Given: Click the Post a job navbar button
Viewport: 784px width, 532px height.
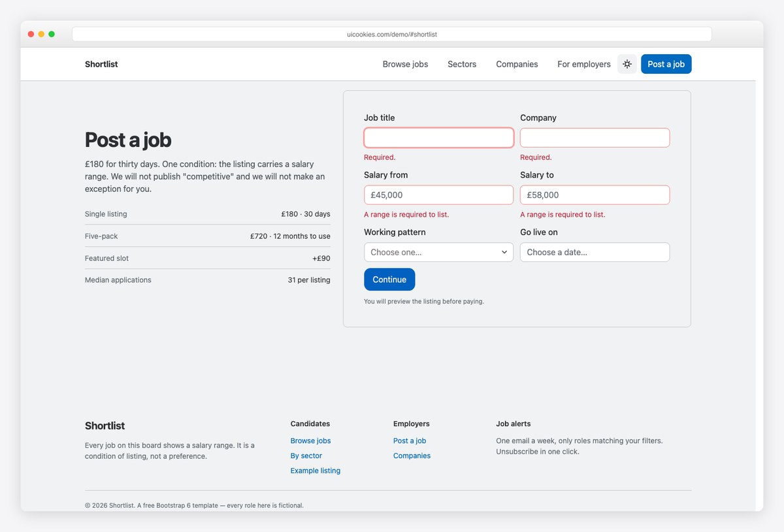Looking at the screenshot, I should [666, 64].
